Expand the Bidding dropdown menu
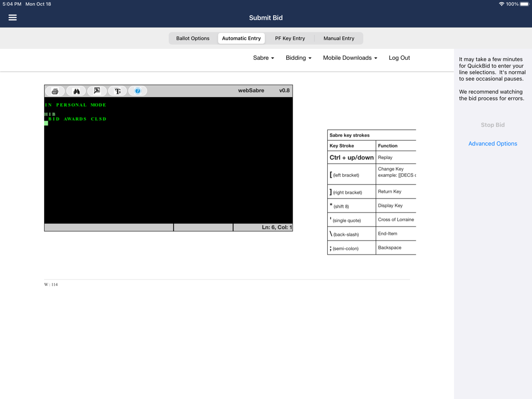Viewport: 532px width, 399px height. pyautogui.click(x=298, y=58)
